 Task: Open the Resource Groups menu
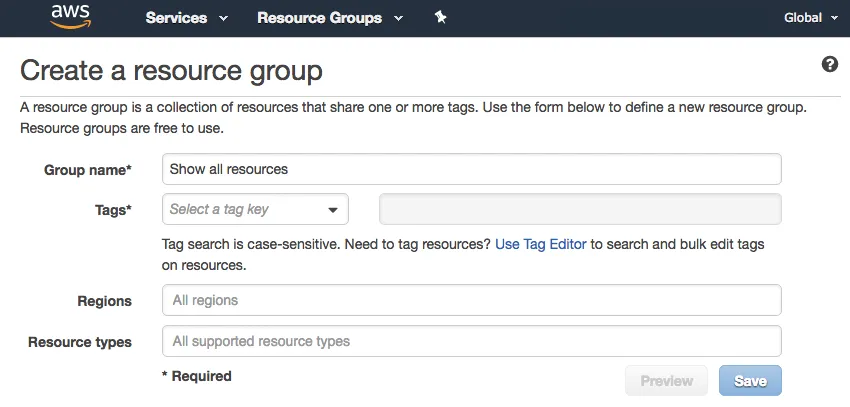coord(319,18)
